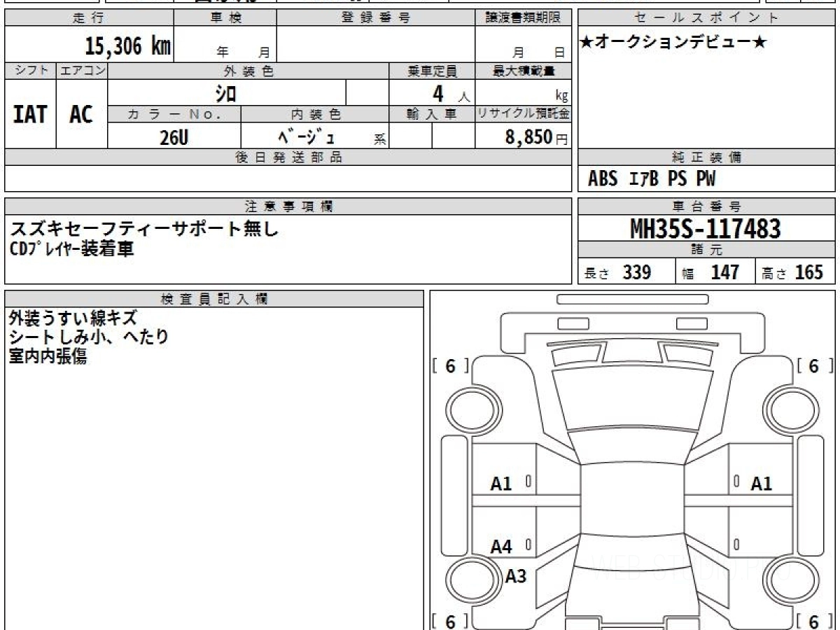
Task: Click the 月 日 document deadline cell
Action: tap(523, 45)
